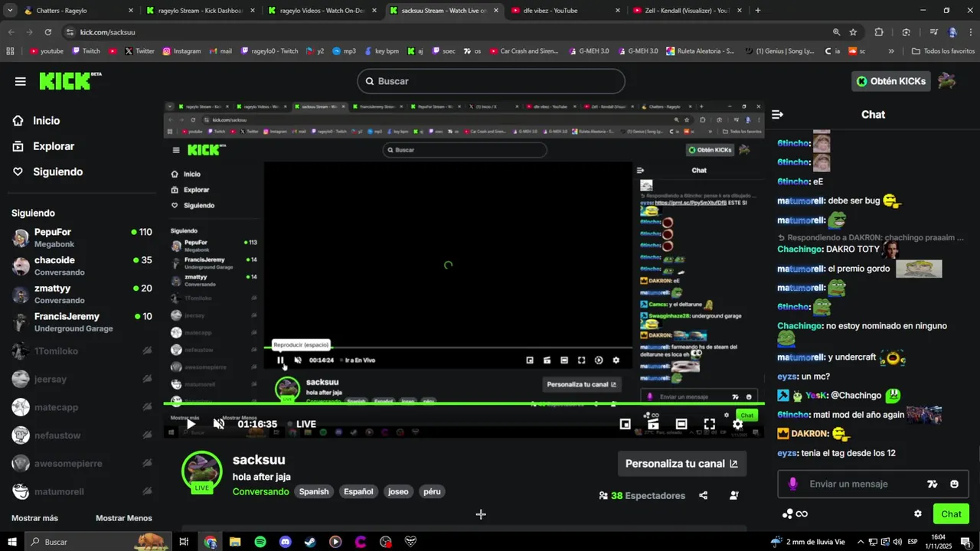Click the sacksuu channel avatar

(x=201, y=470)
